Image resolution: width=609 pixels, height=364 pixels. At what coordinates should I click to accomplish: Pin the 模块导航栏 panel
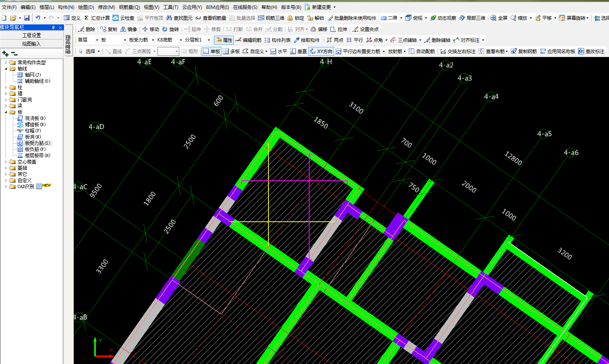coord(54,28)
